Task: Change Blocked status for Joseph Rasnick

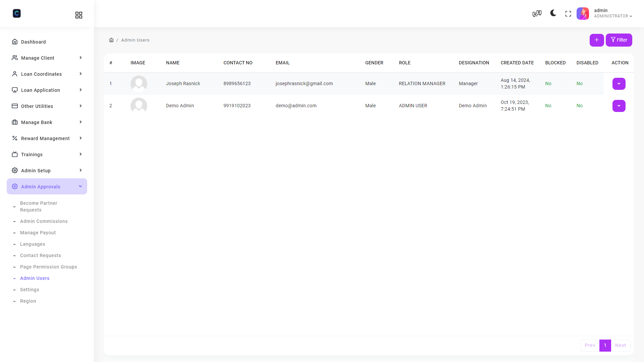Action: (548, 83)
